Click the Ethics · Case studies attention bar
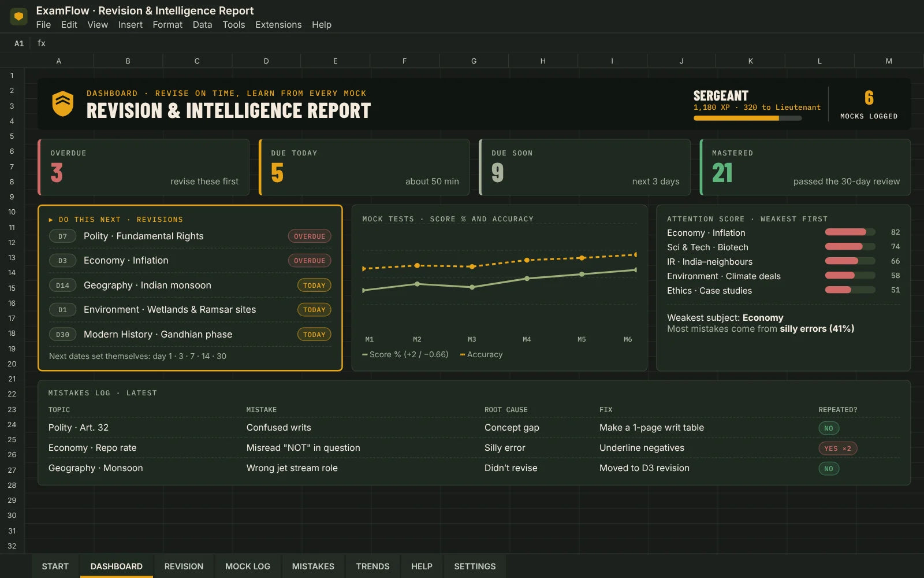 tap(850, 290)
